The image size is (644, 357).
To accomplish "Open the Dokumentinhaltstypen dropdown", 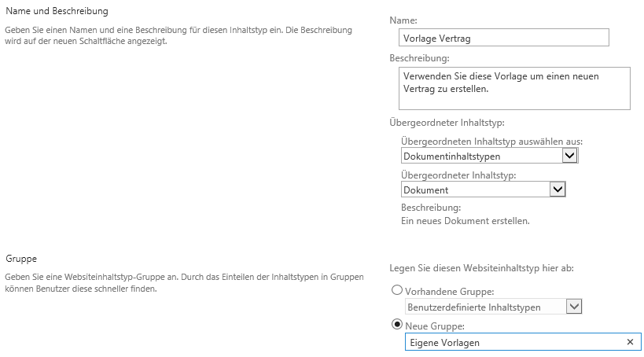I will tap(570, 156).
